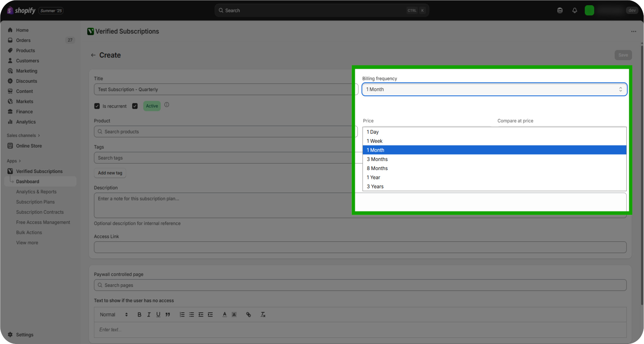Toggle underline formatting in the text editor

158,315
